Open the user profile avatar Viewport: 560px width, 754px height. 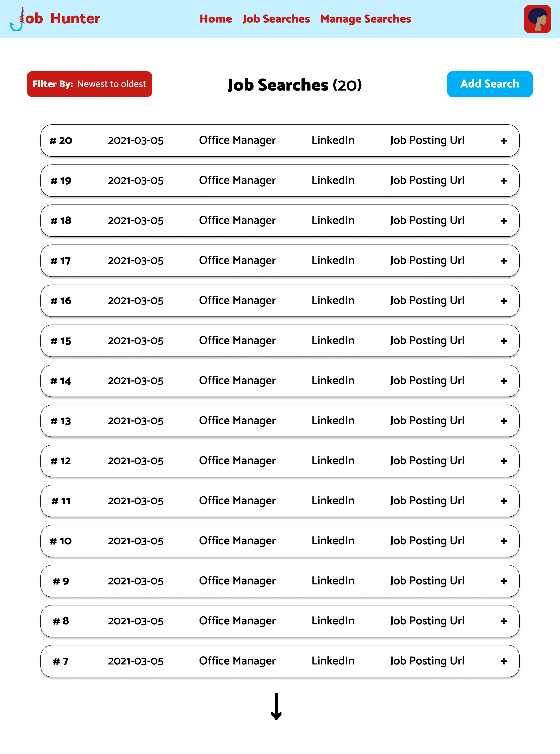(537, 19)
